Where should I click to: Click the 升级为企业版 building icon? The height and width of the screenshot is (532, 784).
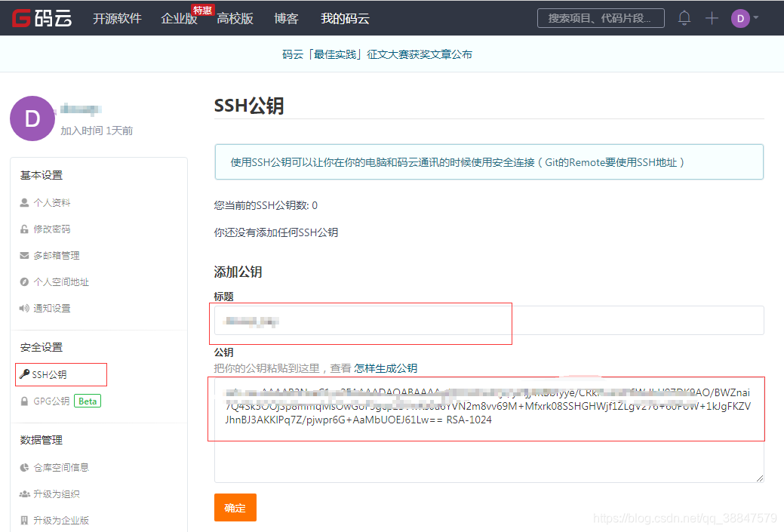click(24, 520)
